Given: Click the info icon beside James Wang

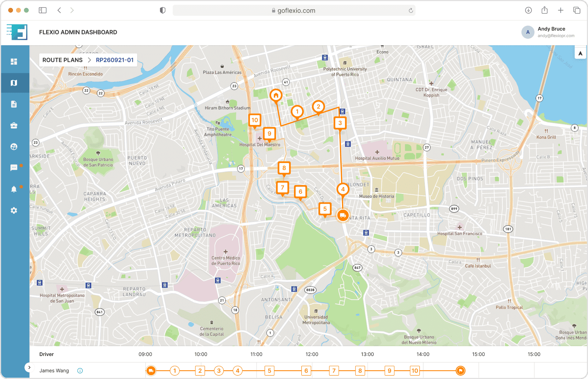Looking at the screenshot, I should [80, 370].
